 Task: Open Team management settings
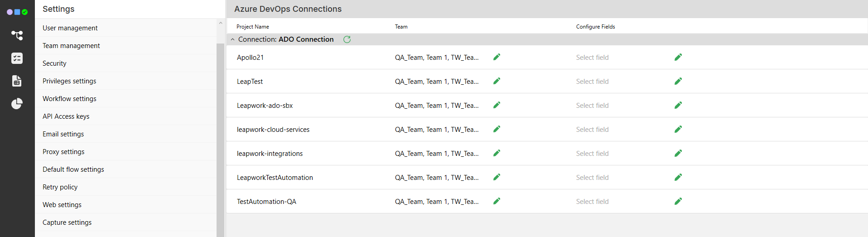click(71, 46)
